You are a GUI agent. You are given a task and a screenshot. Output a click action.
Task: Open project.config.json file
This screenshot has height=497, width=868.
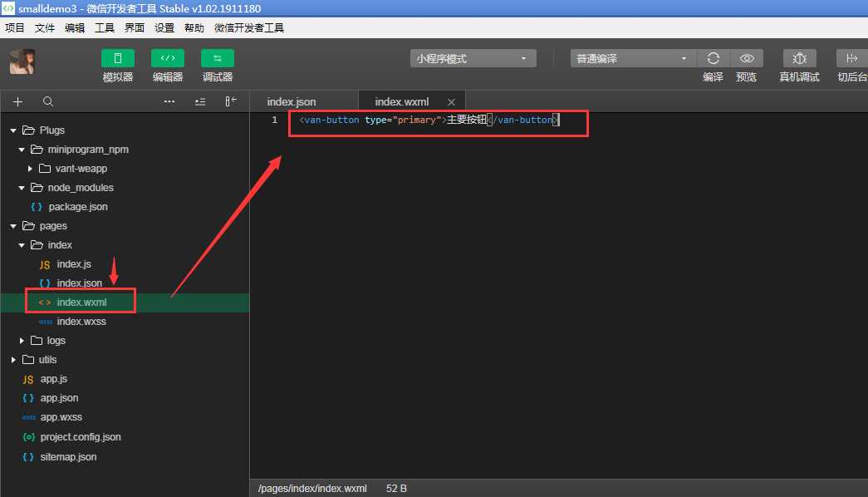pyautogui.click(x=81, y=436)
